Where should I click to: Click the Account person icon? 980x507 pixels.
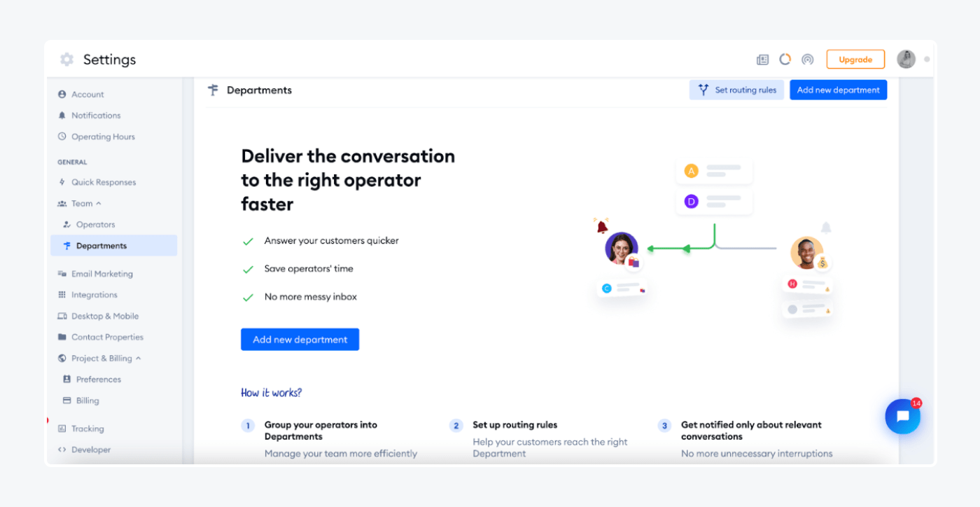coord(62,95)
